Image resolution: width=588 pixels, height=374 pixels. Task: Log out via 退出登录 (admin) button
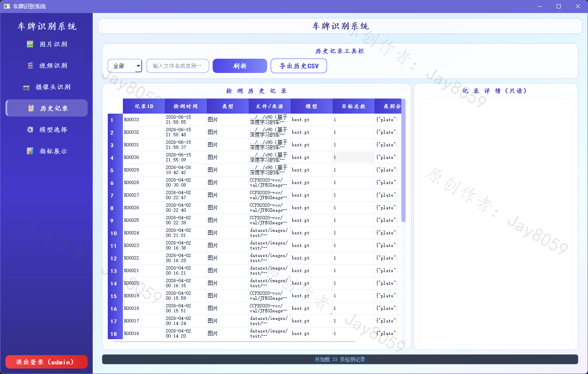click(x=47, y=362)
